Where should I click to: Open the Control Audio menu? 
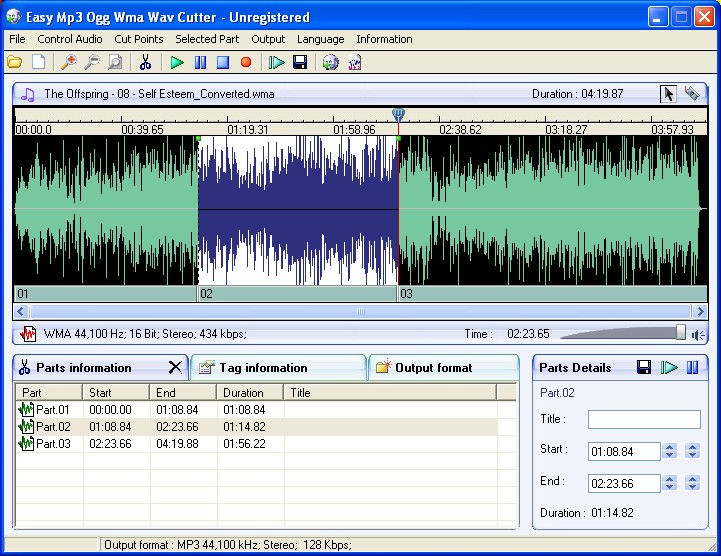70,39
